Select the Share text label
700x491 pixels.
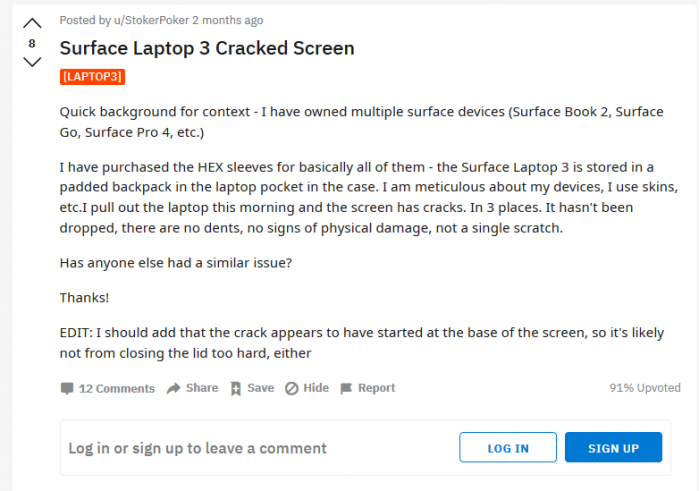tap(202, 388)
